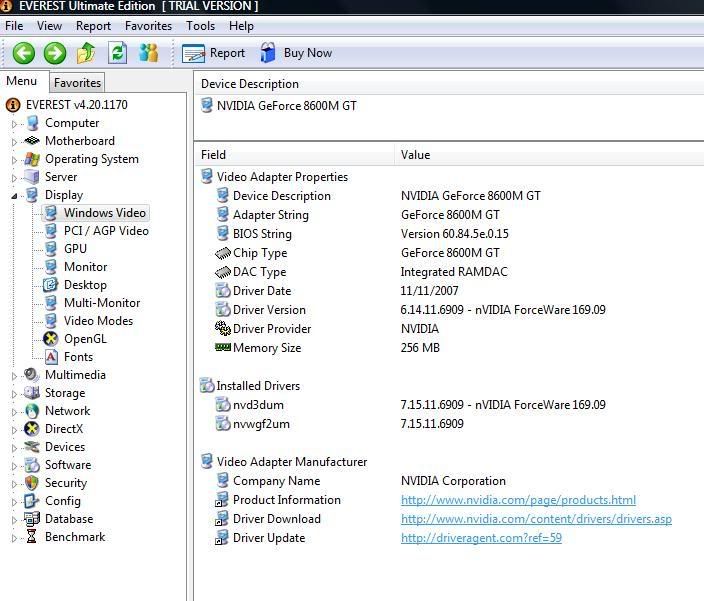The width and height of the screenshot is (704, 601).
Task: Click the Database icon in tree
Action: pos(31,519)
